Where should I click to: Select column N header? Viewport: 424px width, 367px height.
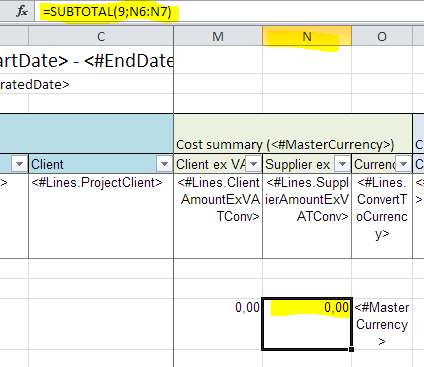pyautogui.click(x=307, y=36)
